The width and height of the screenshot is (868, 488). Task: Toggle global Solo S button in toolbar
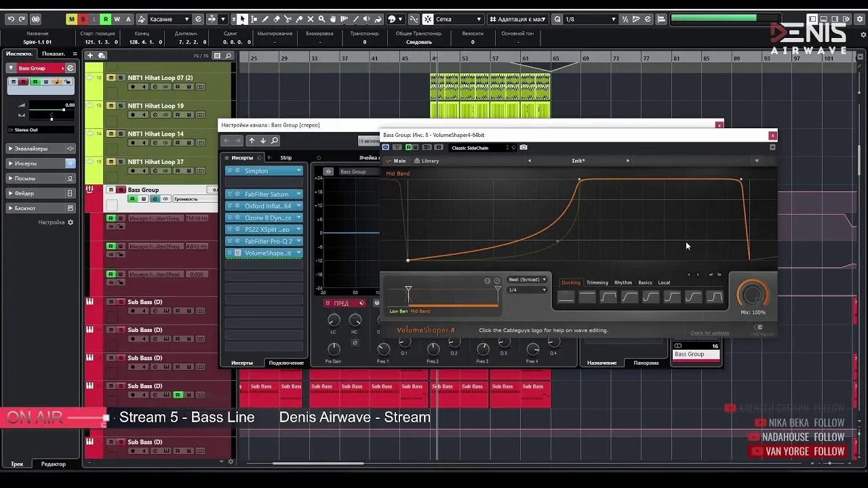click(83, 19)
